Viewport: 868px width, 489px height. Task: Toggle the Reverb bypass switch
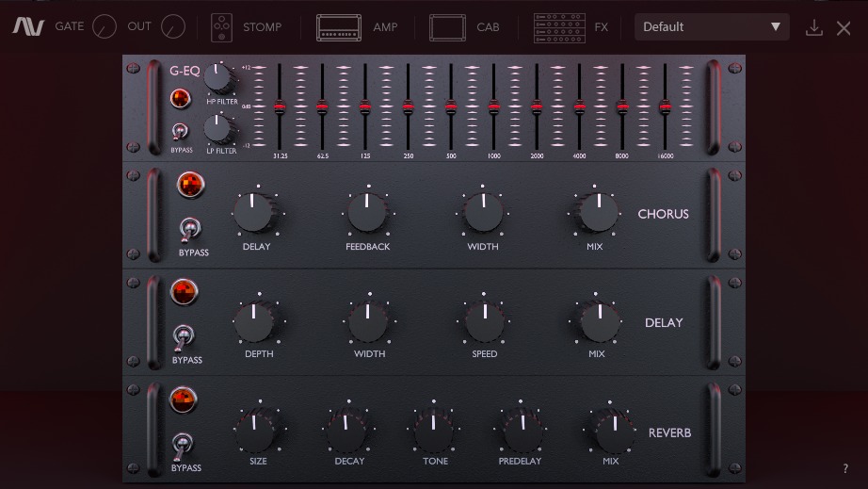182,446
